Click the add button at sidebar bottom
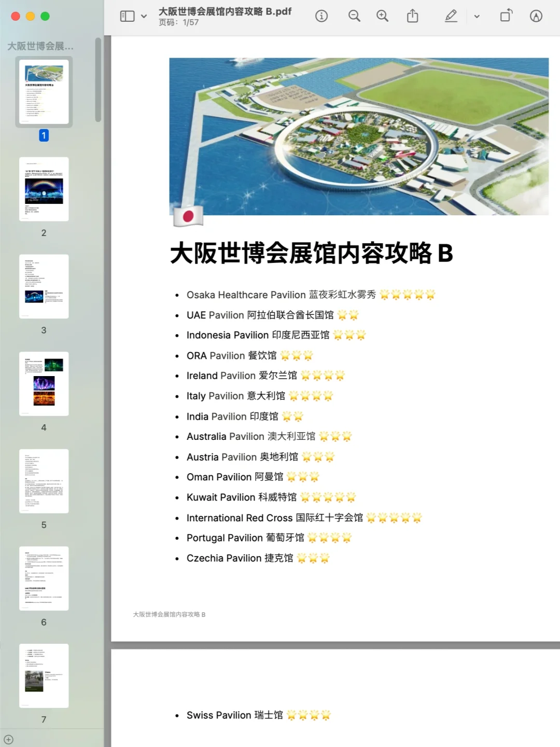The width and height of the screenshot is (560, 747). pyautogui.click(x=8, y=740)
